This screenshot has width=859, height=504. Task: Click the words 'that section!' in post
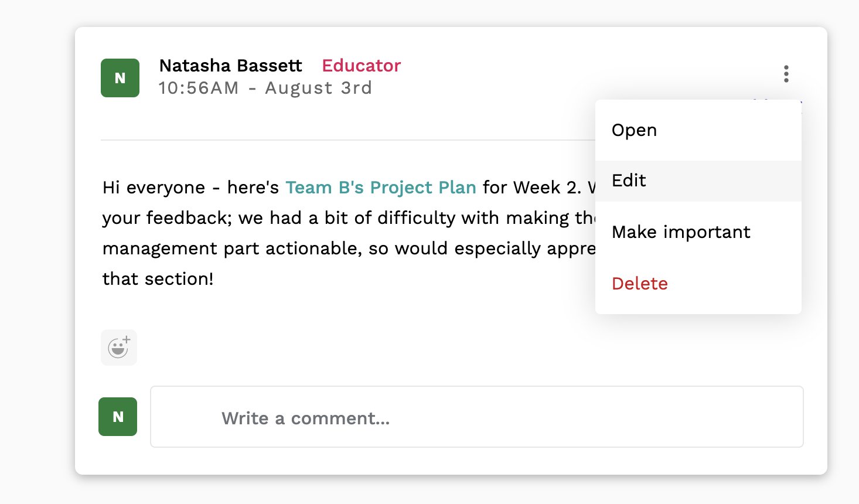158,279
